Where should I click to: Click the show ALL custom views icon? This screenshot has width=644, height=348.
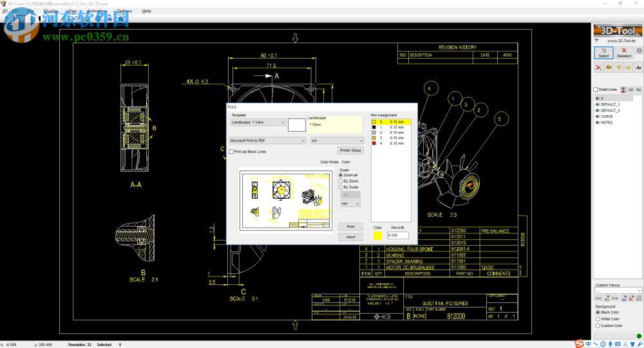point(607,298)
